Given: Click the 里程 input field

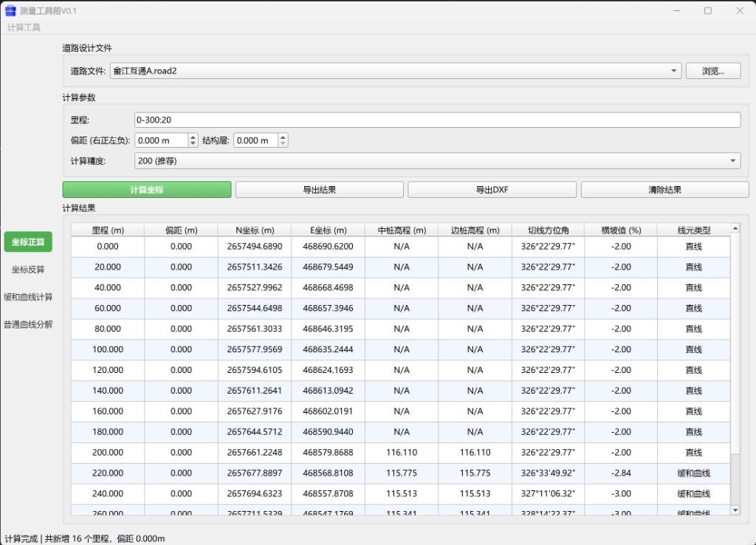Looking at the screenshot, I should point(437,120).
